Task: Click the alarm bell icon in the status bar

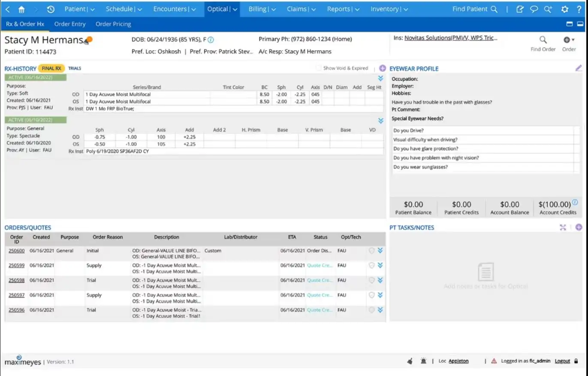Action: coord(423,361)
